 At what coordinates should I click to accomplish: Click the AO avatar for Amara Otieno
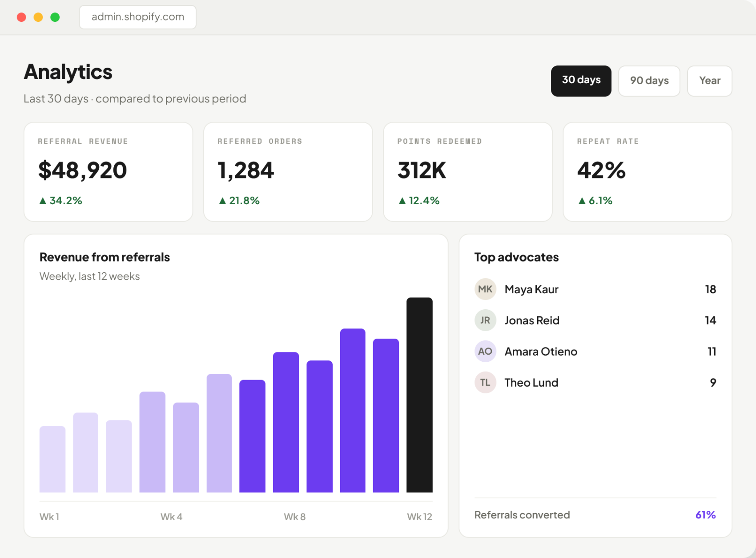click(x=485, y=352)
